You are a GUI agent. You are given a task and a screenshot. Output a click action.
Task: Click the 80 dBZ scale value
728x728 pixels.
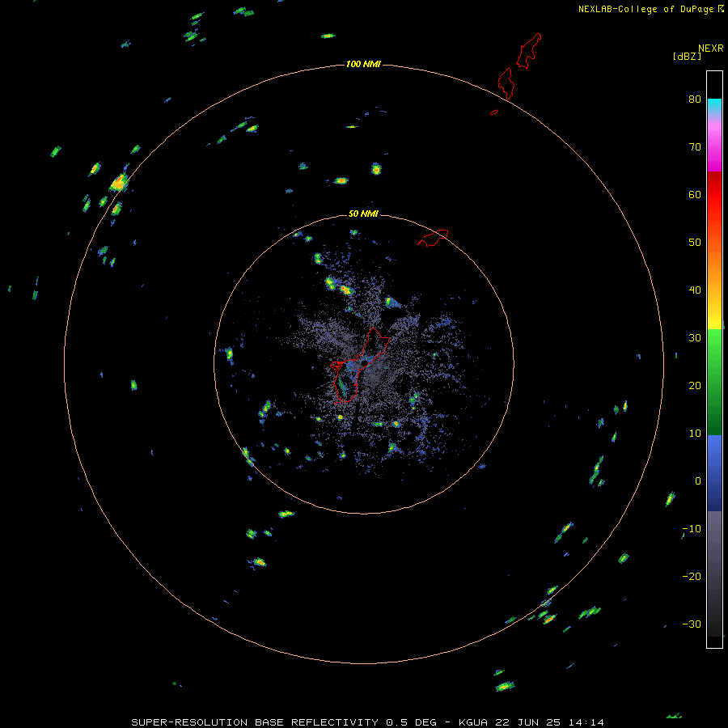(695, 99)
